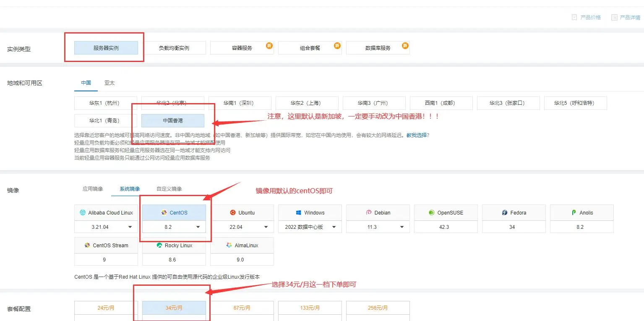This screenshot has width=644, height=321.
Task: Choose region 西南1（成都）
Action: coord(441,103)
